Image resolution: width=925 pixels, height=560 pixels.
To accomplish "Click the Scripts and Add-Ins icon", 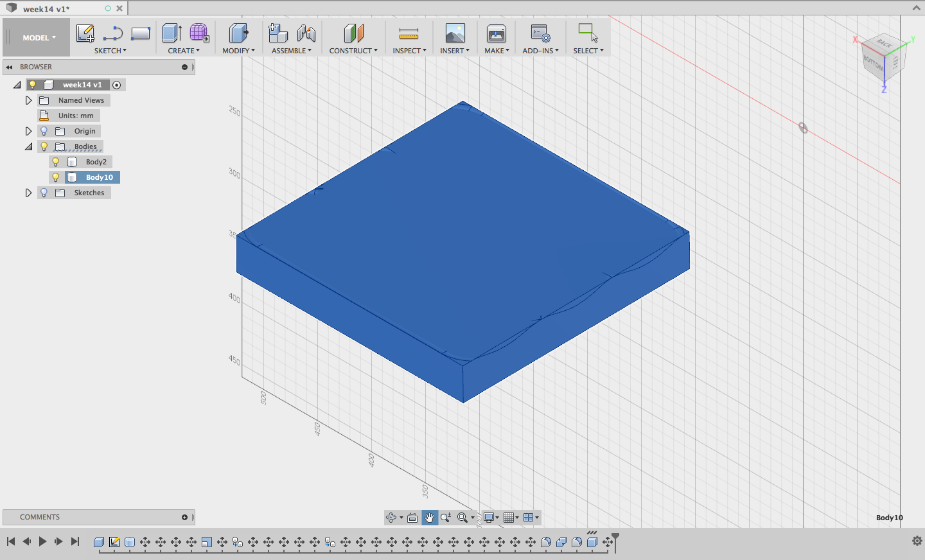I will pos(540,33).
